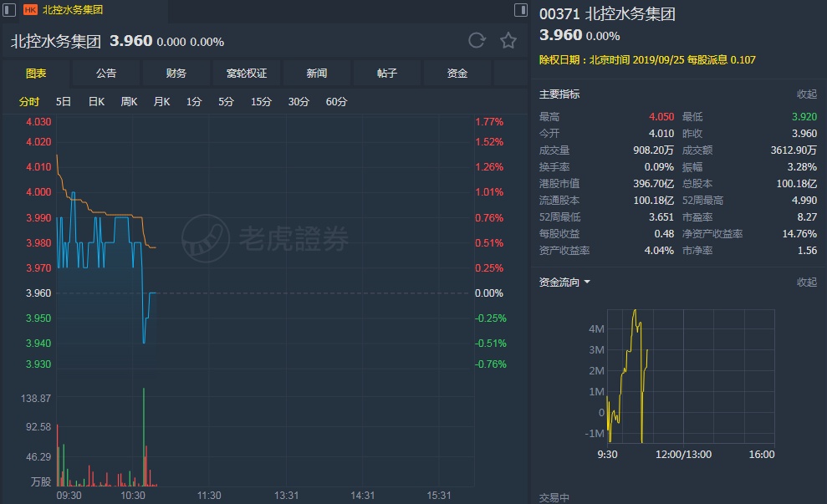Click the 成交量 value 908.20万

pyautogui.click(x=653, y=150)
